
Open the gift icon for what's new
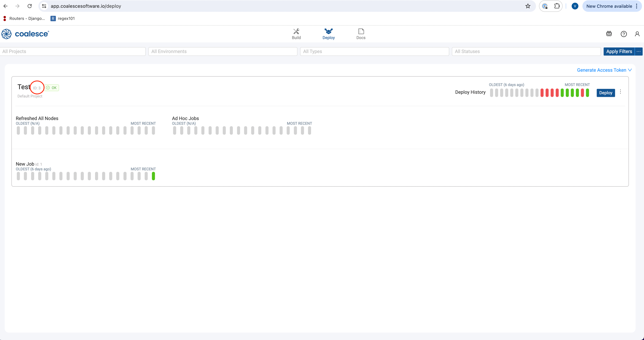tap(609, 34)
